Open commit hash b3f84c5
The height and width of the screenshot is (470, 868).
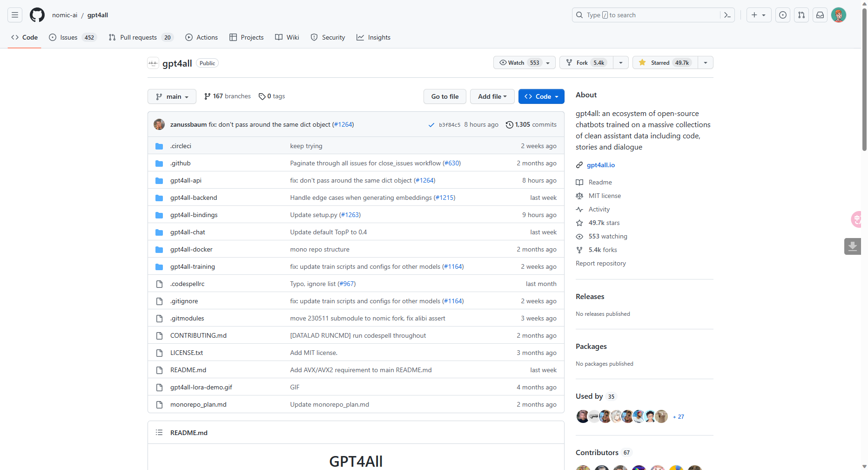[450, 125]
